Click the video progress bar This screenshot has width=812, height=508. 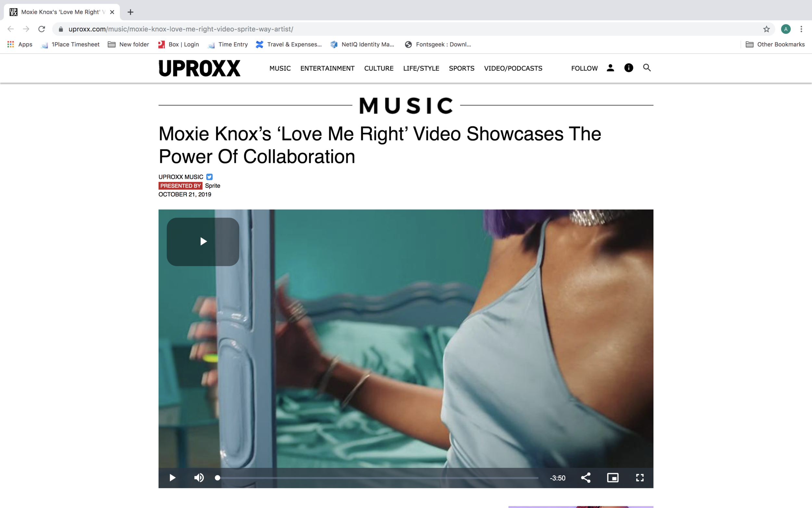click(x=378, y=478)
